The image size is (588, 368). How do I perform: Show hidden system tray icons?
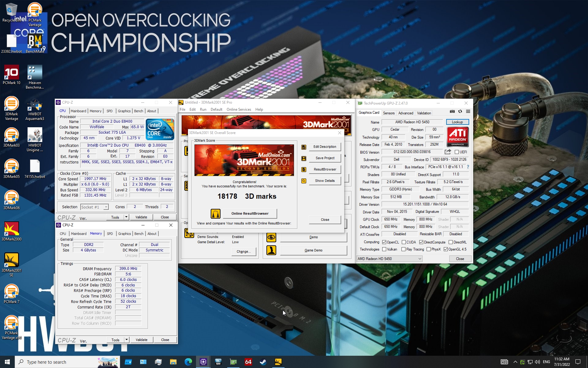515,362
